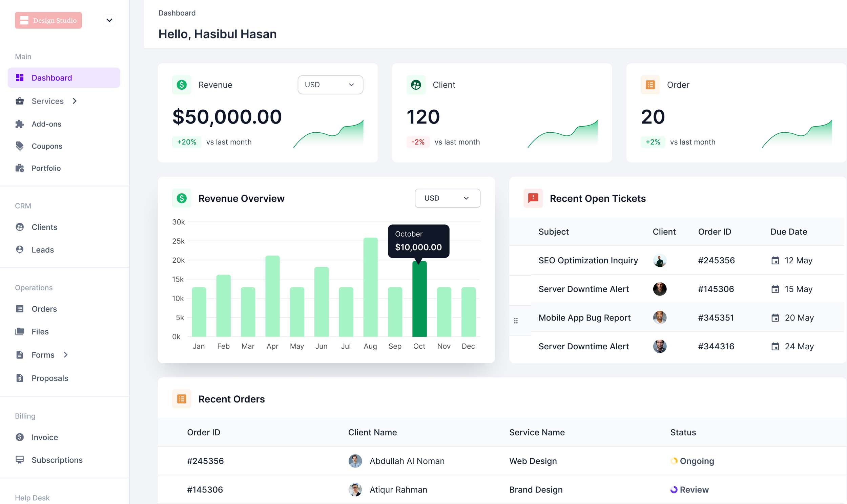
Task: Click the Subscriptions monitor icon
Action: (x=20, y=460)
